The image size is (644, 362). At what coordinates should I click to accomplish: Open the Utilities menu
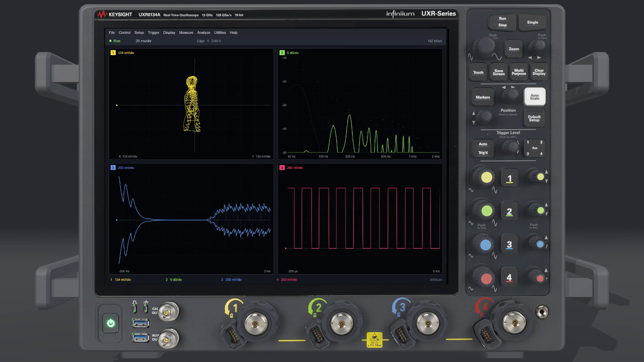220,33
